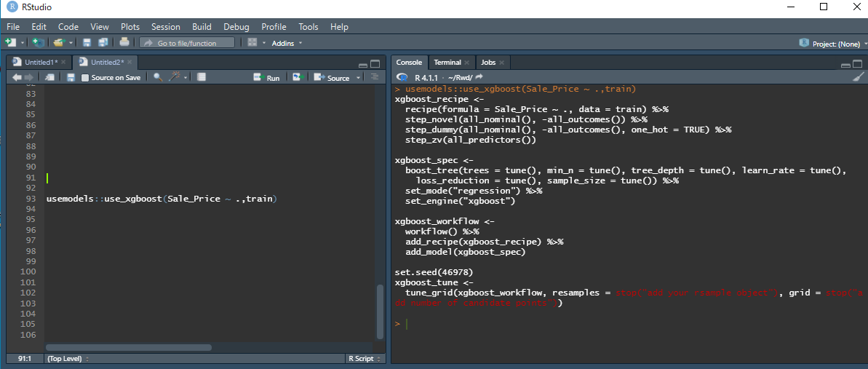Source the active document
This screenshot has width=868, height=369.
click(x=331, y=78)
